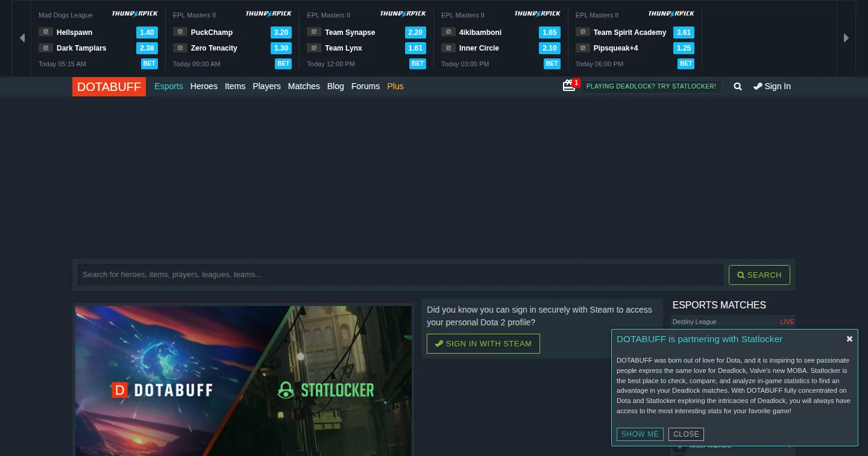
Task: Click BET for Hellspawn vs Dark Tamplars
Action: point(149,63)
